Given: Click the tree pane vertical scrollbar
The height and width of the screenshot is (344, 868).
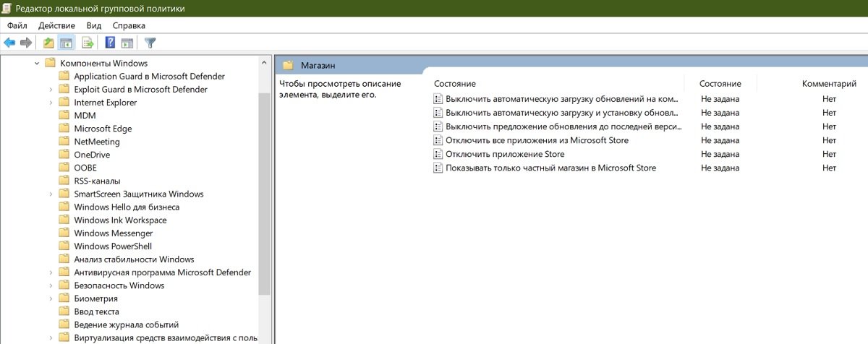Looking at the screenshot, I should 264,195.
